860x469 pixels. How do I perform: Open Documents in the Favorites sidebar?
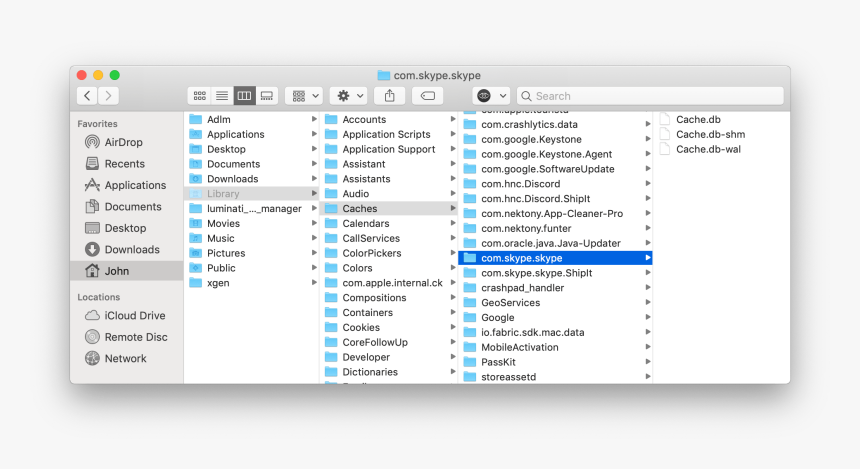126,206
